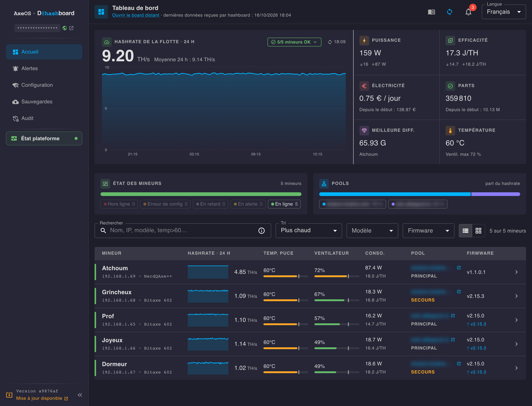Open Sauvegardes in sidebar
The width and height of the screenshot is (532, 406).
pos(44,101)
